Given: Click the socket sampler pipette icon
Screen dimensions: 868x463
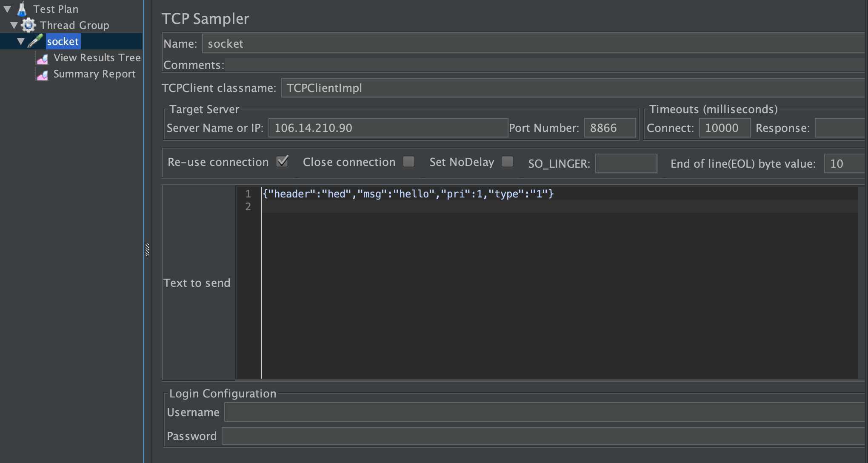Looking at the screenshot, I should (x=35, y=41).
